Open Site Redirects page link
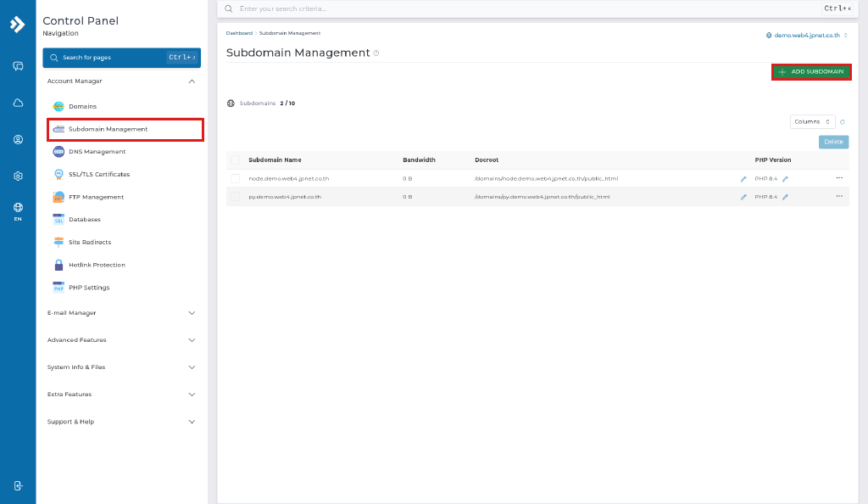 [90, 242]
